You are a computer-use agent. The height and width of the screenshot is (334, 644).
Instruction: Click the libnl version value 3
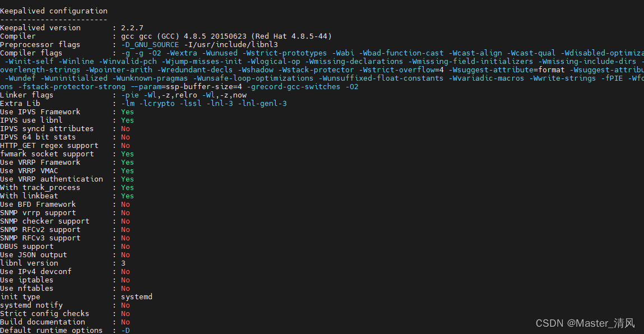tap(123, 263)
